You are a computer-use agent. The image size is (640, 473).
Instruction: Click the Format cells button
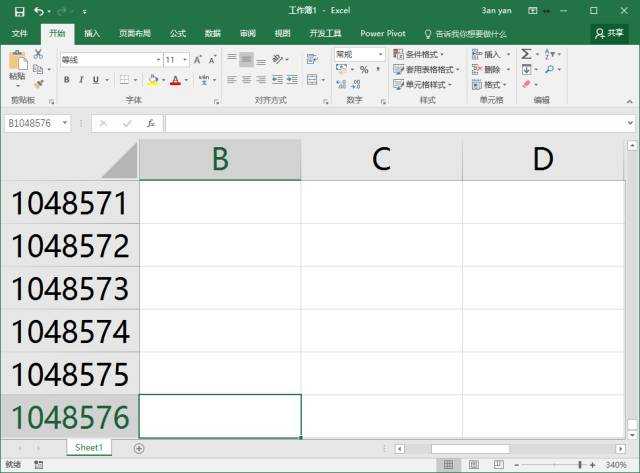489,84
